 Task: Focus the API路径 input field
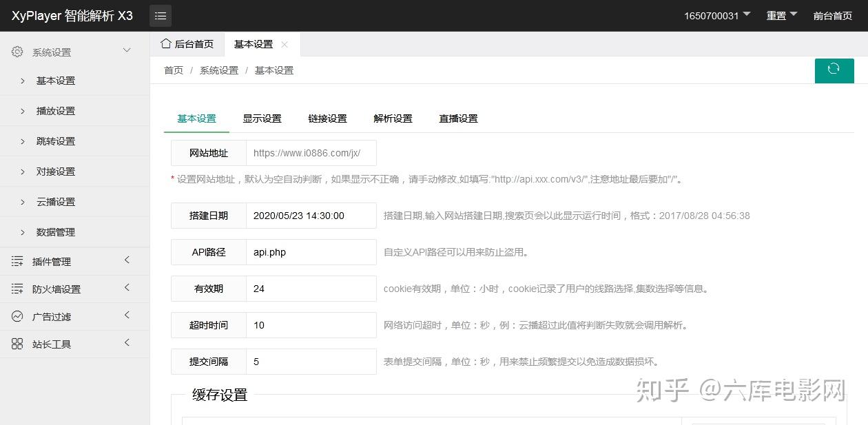pos(311,252)
